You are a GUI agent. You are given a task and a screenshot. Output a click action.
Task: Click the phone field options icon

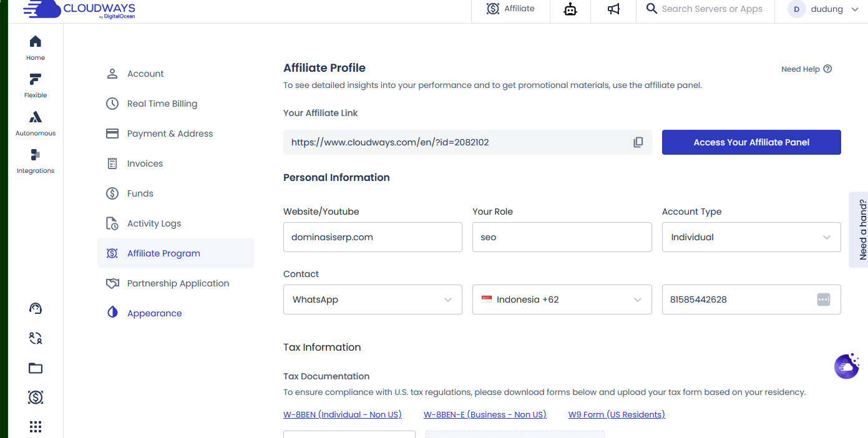pos(824,299)
